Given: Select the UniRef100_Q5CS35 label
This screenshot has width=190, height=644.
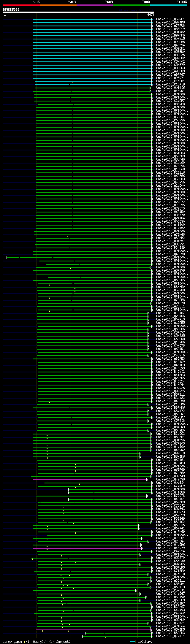Looking at the screenshot, I should tap(170, 525).
